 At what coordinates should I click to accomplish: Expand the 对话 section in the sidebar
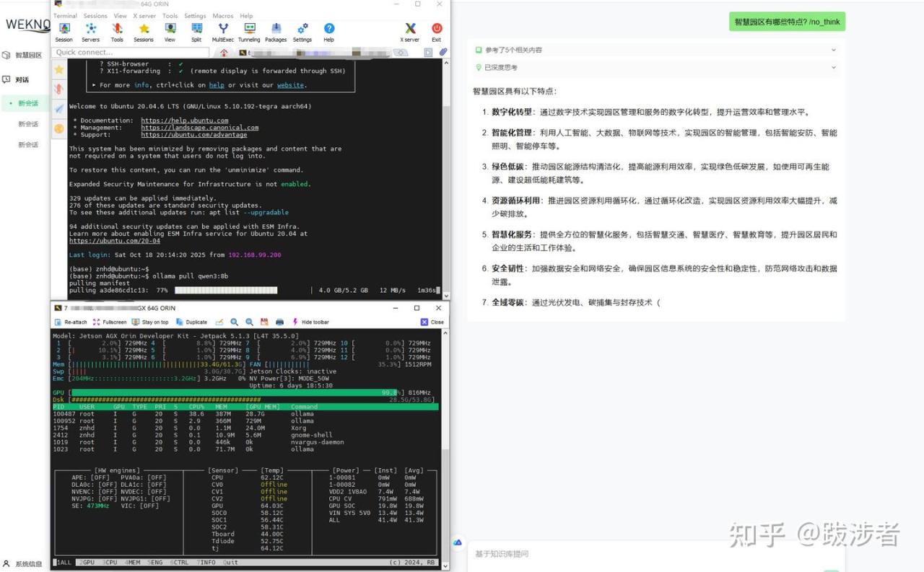pyautogui.click(x=22, y=79)
